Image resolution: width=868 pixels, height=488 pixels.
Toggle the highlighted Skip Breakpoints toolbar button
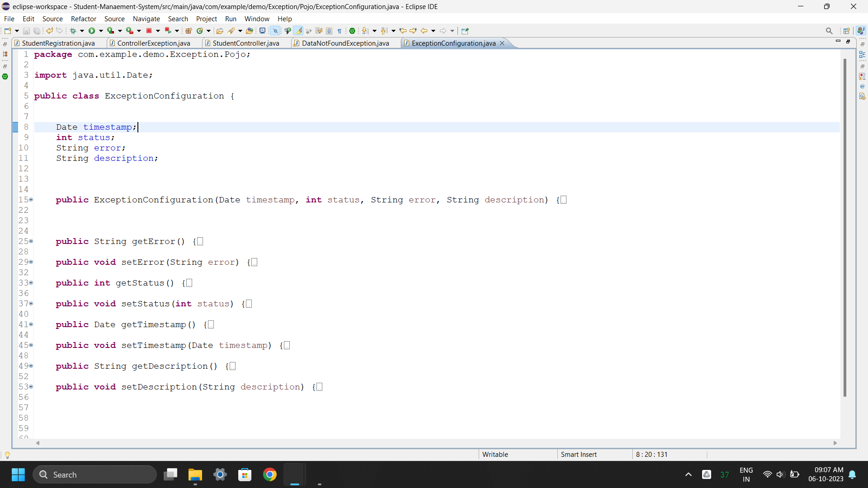click(x=275, y=31)
